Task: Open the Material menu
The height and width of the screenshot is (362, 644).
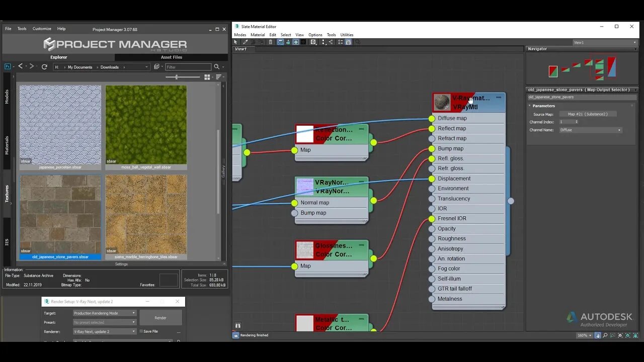Action: point(258,35)
